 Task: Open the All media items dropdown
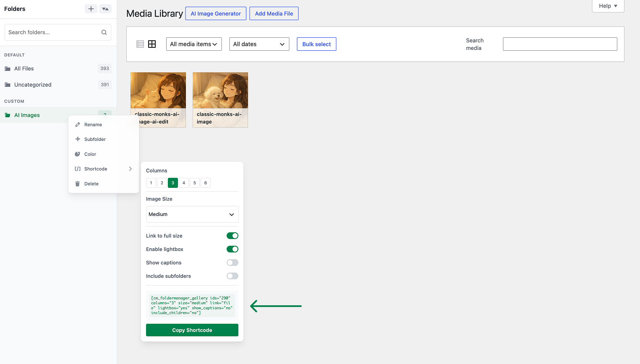[x=194, y=44]
